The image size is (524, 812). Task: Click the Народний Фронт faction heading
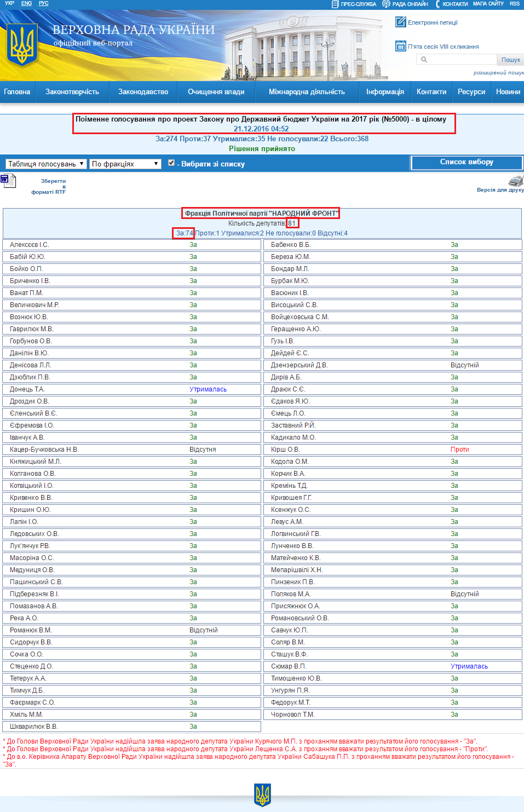pos(262,213)
